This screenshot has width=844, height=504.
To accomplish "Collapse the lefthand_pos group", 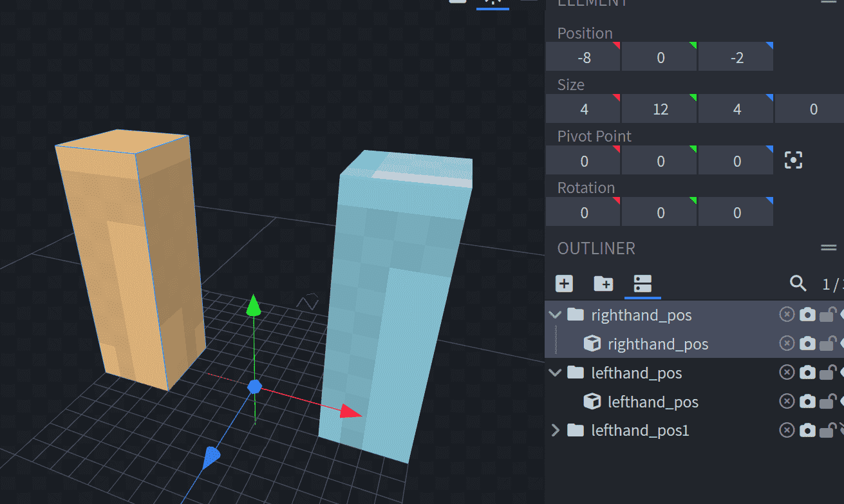I will click(x=555, y=373).
